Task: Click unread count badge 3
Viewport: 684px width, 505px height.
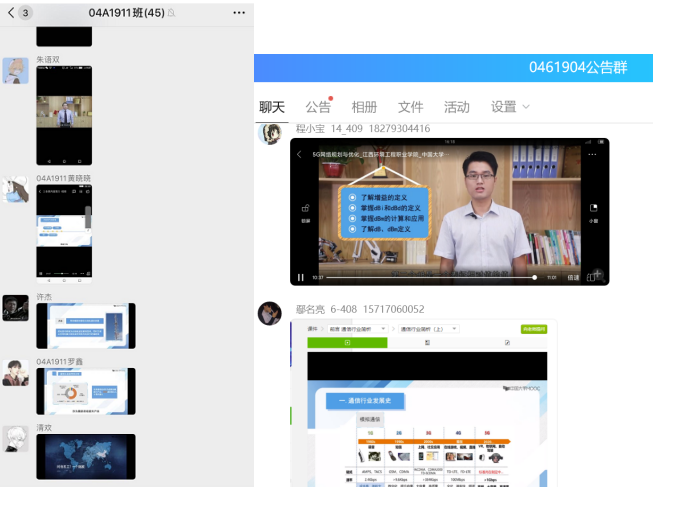Action: (25, 13)
